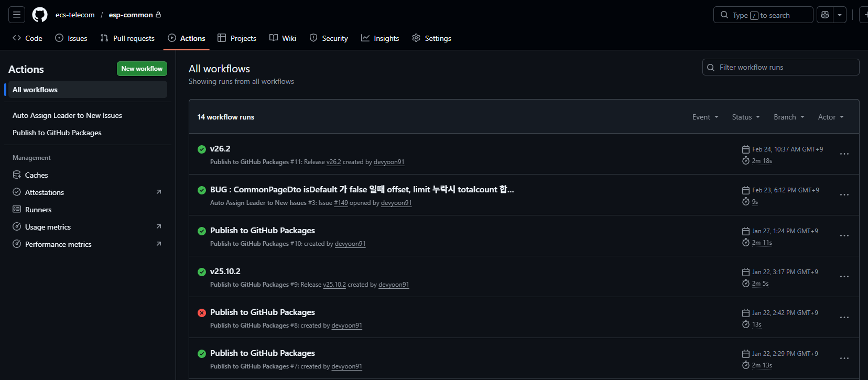Viewport: 868px width, 380px height.
Task: Open the v25.10.2 workflow run
Action: (x=225, y=272)
